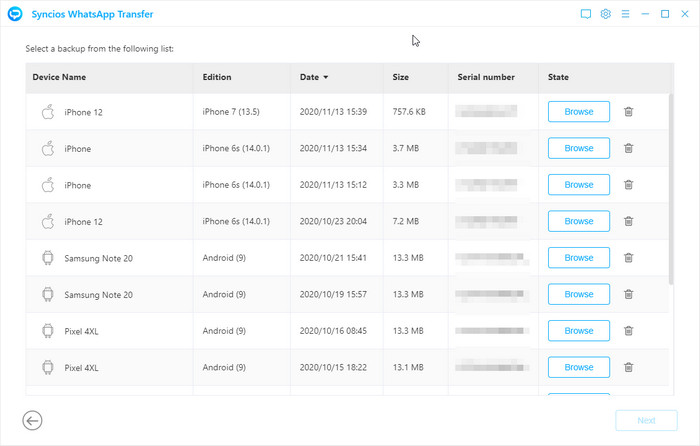
Task: Open the feedback message icon in title bar
Action: [586, 14]
